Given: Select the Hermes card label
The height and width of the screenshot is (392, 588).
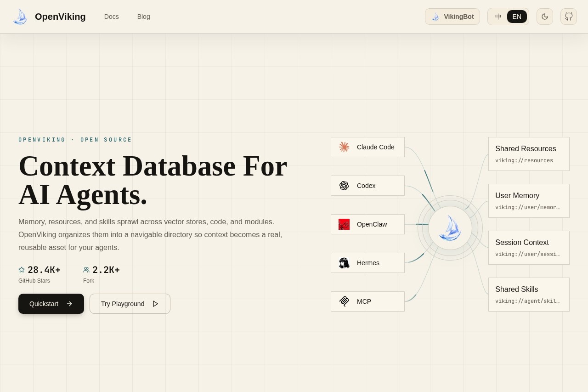Looking at the screenshot, I should coord(368,263).
